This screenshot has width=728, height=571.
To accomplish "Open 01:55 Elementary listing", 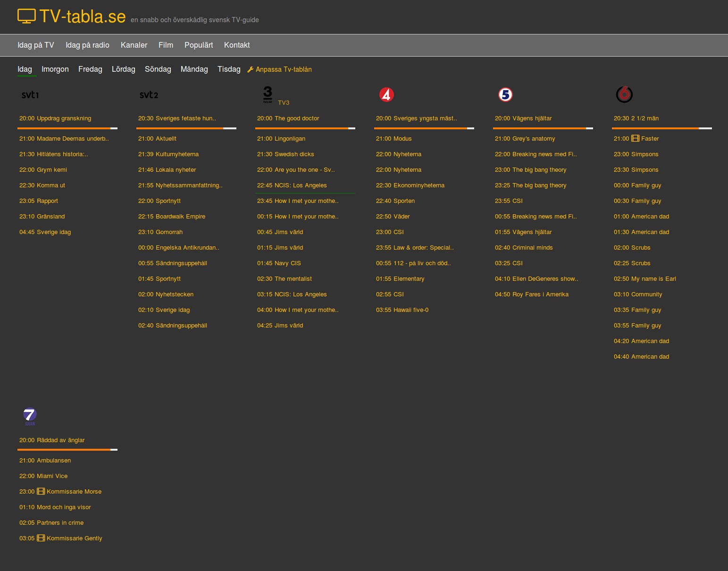I will click(x=400, y=279).
